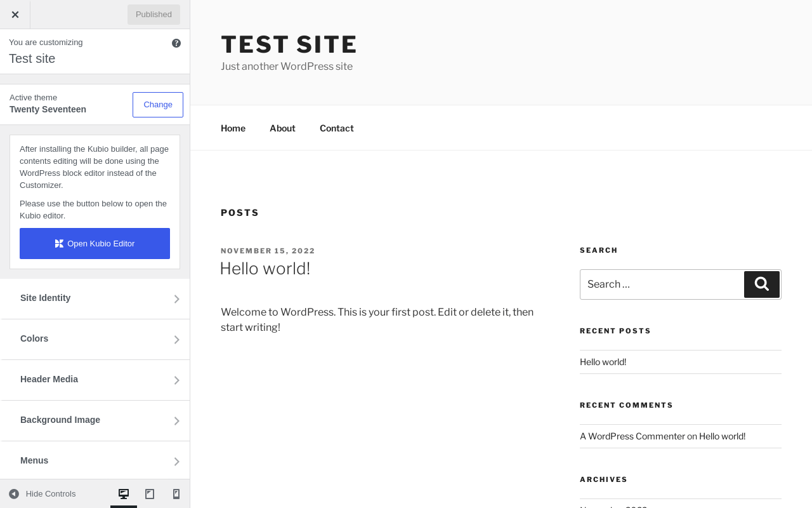
Task: Open the Menus section
Action: [x=95, y=461]
